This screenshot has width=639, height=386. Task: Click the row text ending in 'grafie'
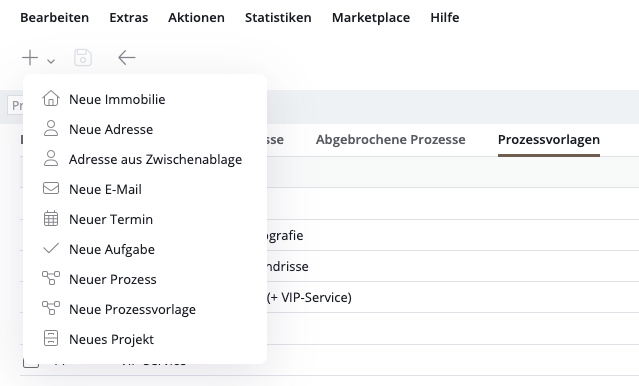[285, 235]
